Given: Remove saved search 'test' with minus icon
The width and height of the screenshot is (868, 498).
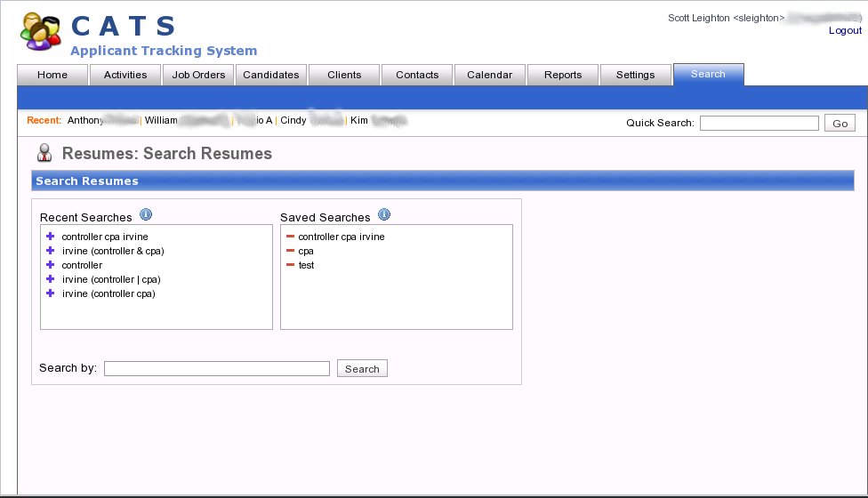Looking at the screenshot, I should click(x=290, y=265).
